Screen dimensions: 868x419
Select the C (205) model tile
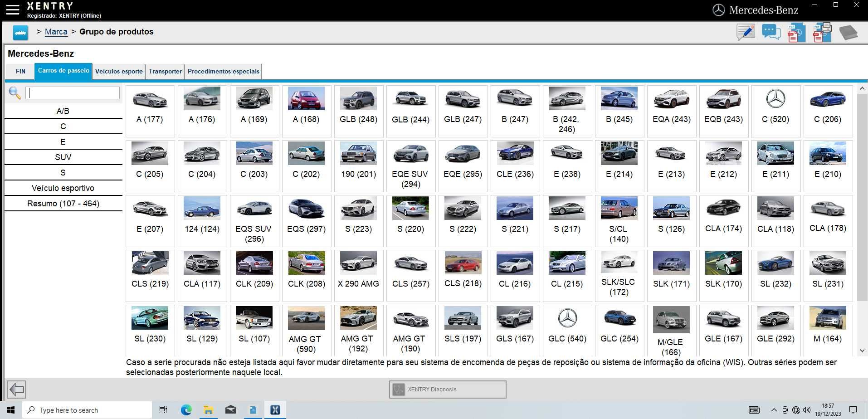150,166
